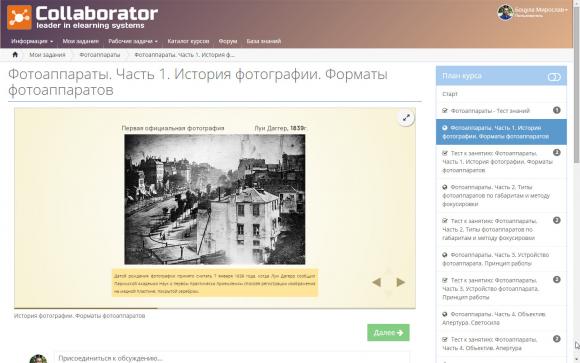This screenshot has height=363, width=580.
Task: Click the badge beside Тест Часть 4
Action: pyautogui.click(x=557, y=339)
